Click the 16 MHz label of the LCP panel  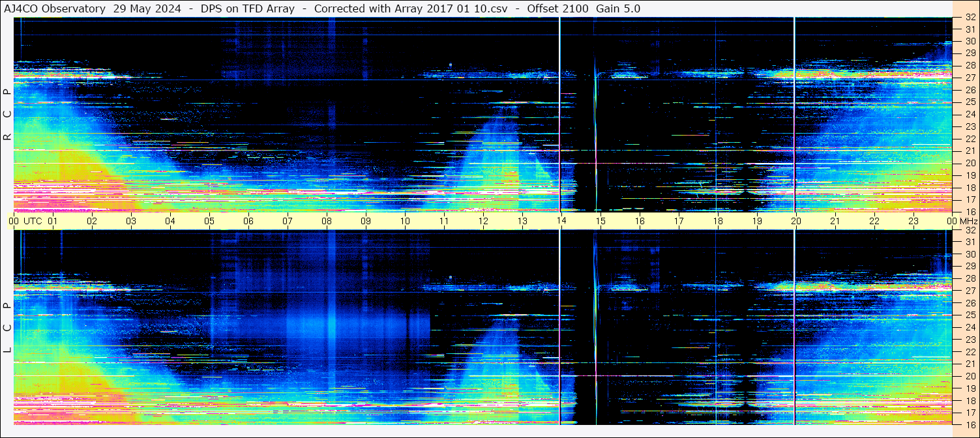[x=970, y=424]
